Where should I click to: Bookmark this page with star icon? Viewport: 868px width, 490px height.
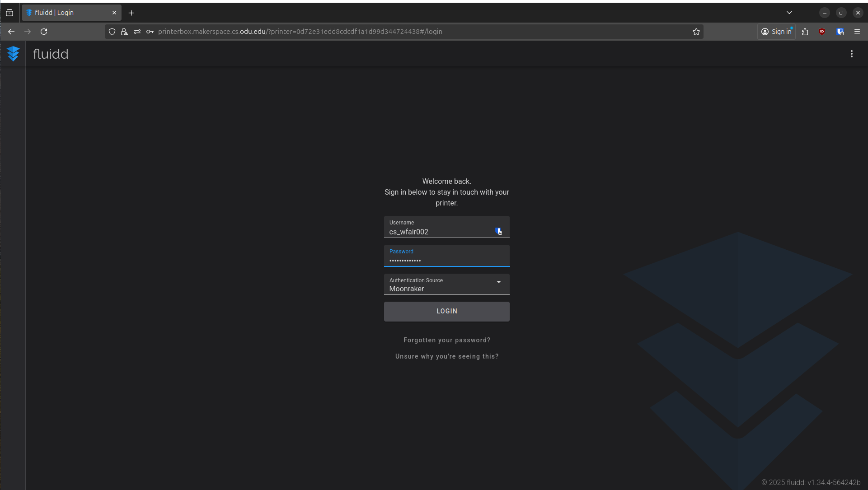pos(696,32)
